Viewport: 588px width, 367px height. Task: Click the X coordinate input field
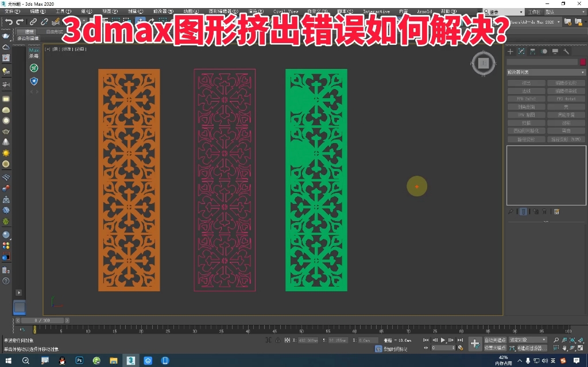coord(308,340)
